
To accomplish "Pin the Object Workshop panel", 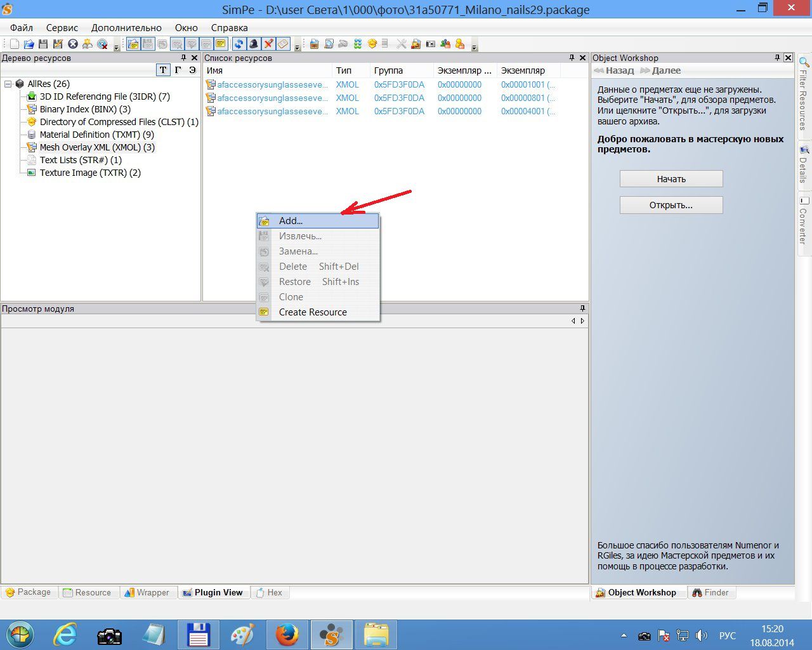I will tap(777, 58).
